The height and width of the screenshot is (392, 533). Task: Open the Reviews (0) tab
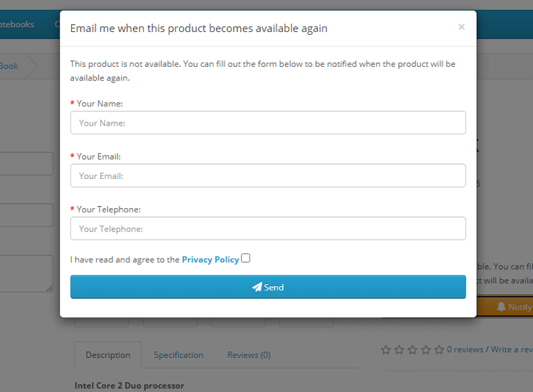coord(249,355)
